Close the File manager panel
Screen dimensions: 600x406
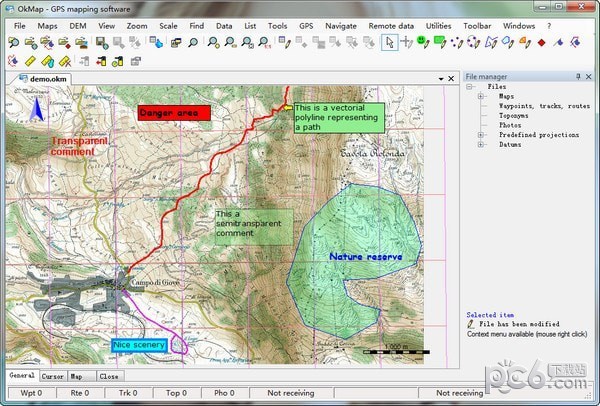589,76
